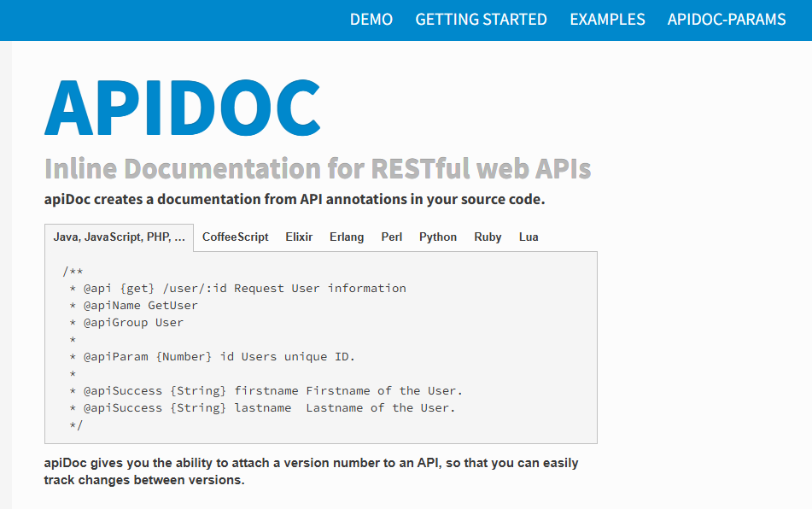The height and width of the screenshot is (509, 812).
Task: Open the EXAMPLES nav item
Action: [x=607, y=20]
